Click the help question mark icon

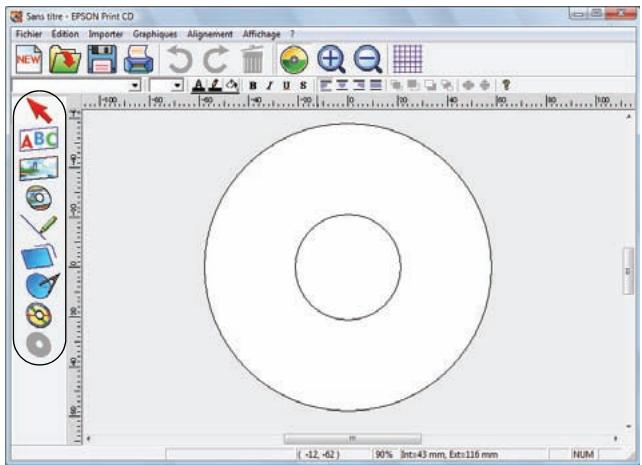tap(506, 85)
